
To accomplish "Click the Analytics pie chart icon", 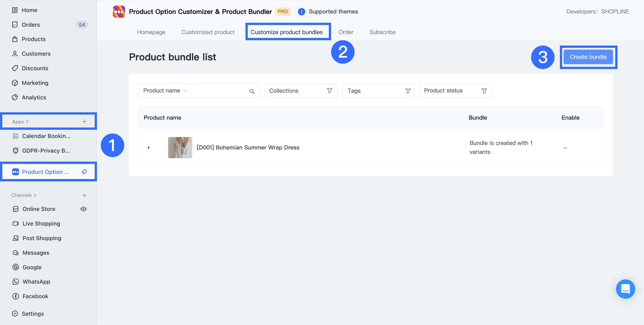I will (x=15, y=97).
